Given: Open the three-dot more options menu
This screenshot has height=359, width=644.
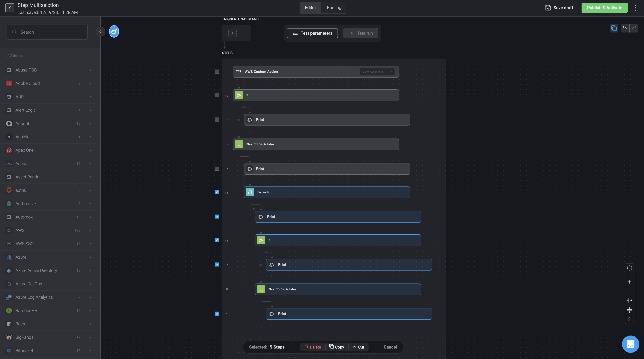Looking at the screenshot, I should pos(636,8).
